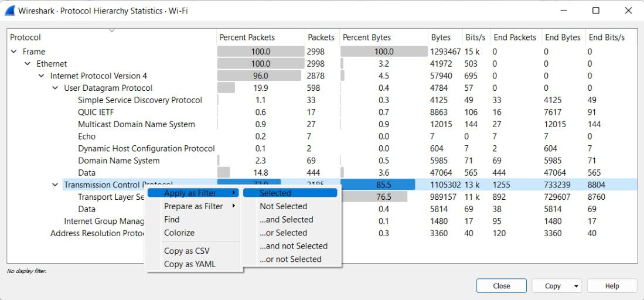The image size is (644, 300).
Task: Click the 989157 bytes value
Action: tap(444, 197)
